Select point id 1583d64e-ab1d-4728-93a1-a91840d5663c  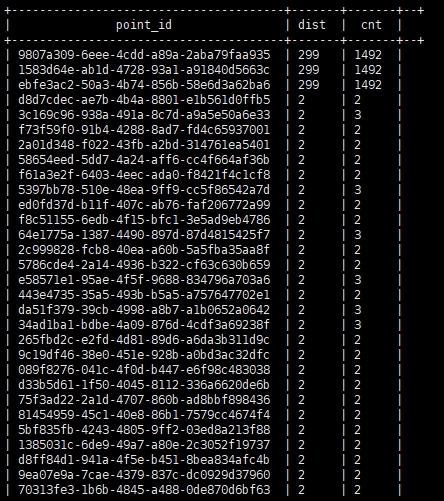click(144, 70)
